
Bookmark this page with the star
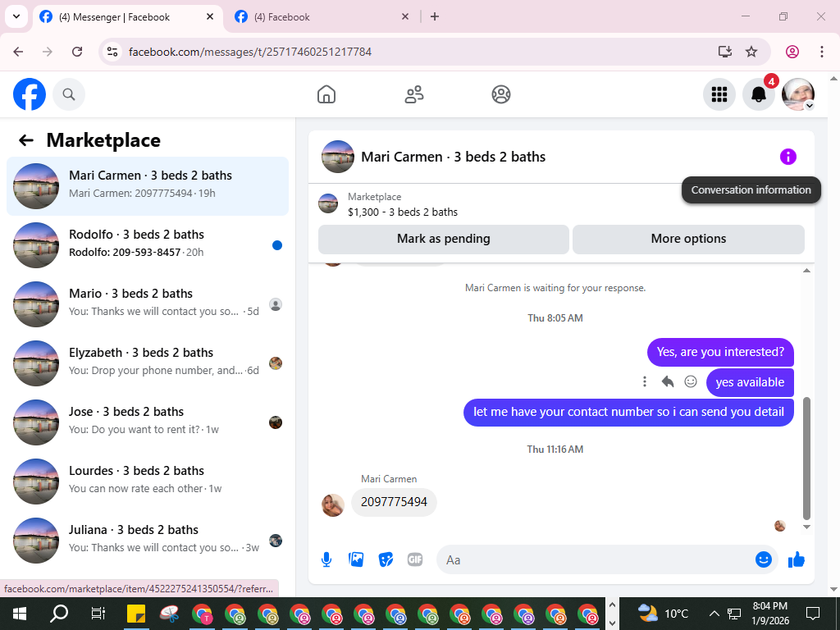[x=751, y=52]
